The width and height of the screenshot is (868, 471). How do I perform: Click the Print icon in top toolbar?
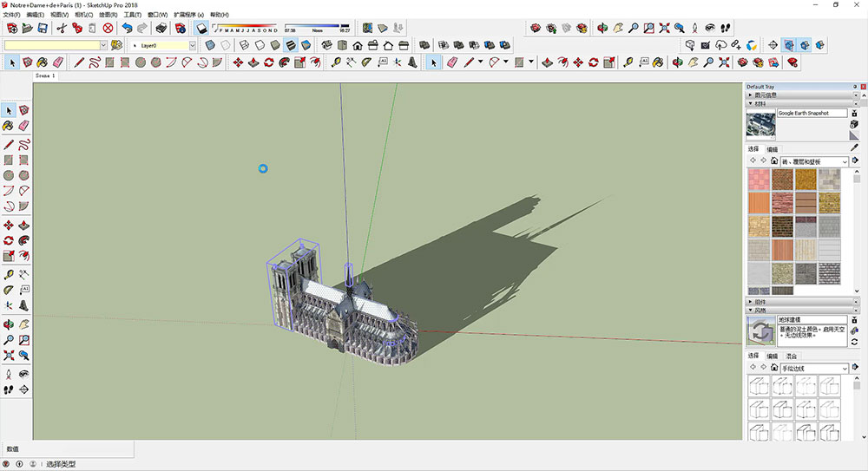tap(161, 28)
